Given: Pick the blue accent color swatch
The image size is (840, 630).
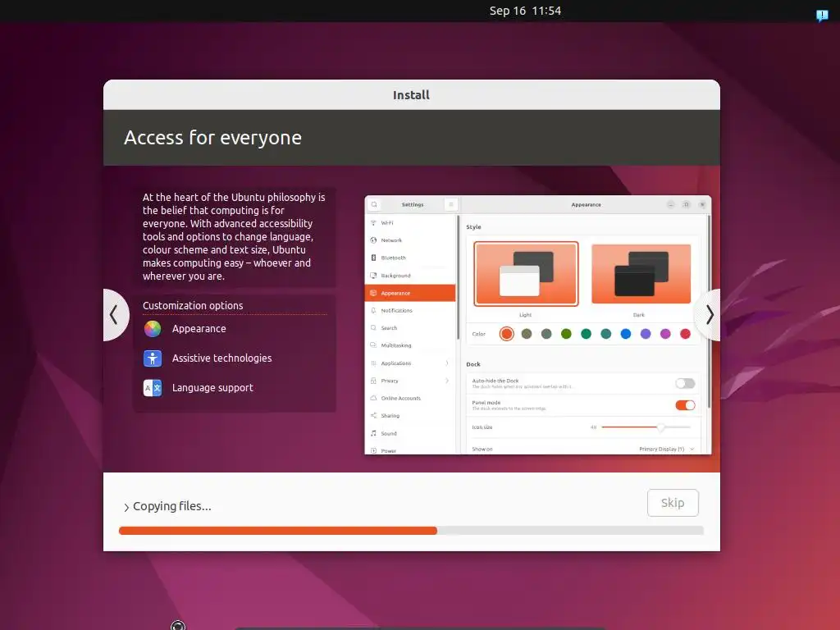Looking at the screenshot, I should point(625,334).
